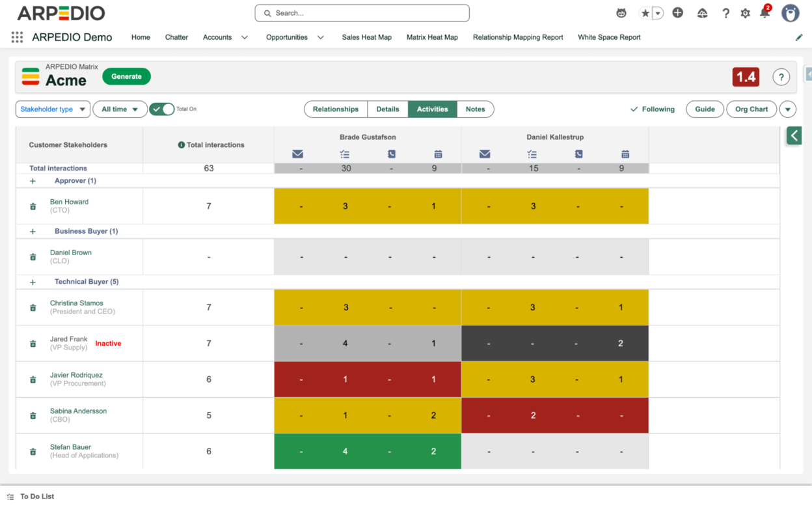Viewport: 812px width, 507px height.
Task: Click task list icon under Daniel Kallestrup
Action: click(532, 154)
